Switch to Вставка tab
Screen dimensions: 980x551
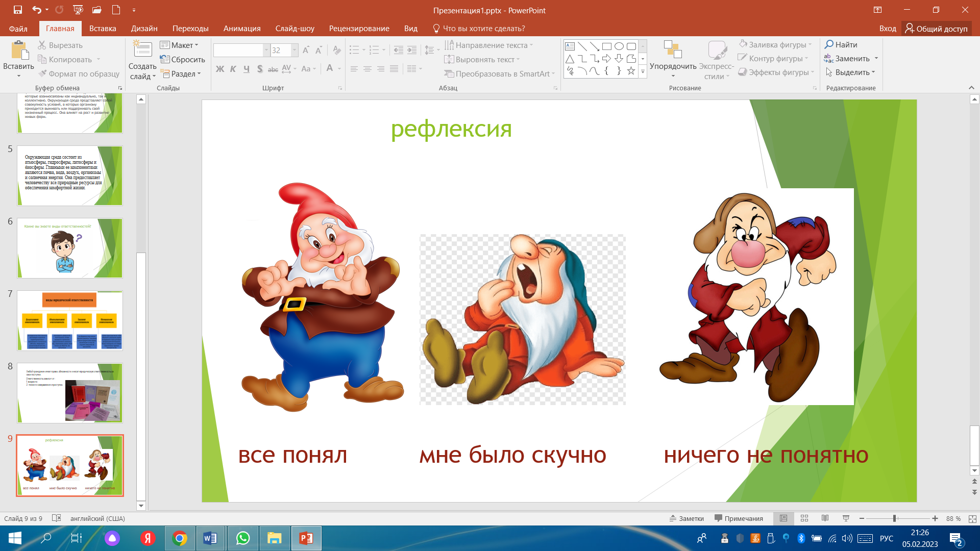click(103, 29)
